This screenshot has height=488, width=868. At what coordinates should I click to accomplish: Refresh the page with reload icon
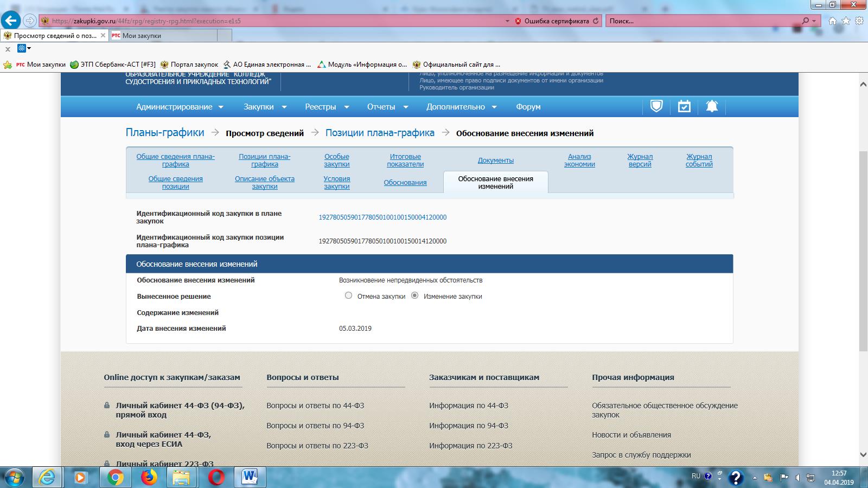tap(596, 21)
